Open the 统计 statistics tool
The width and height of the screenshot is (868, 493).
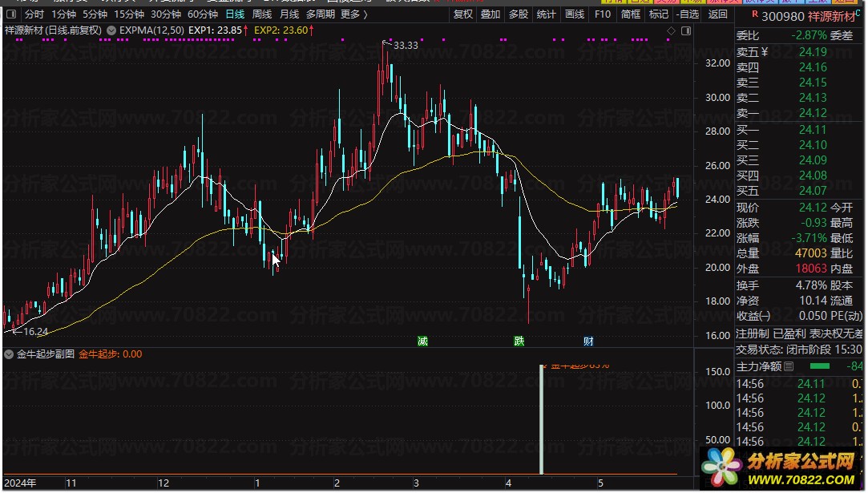[x=547, y=14]
